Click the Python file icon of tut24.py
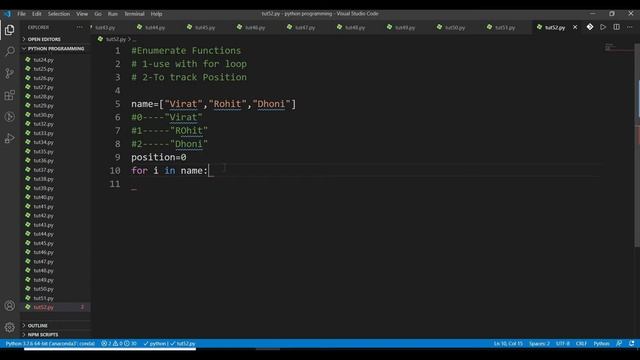Viewport: 640px width, 360px height. [x=28, y=60]
